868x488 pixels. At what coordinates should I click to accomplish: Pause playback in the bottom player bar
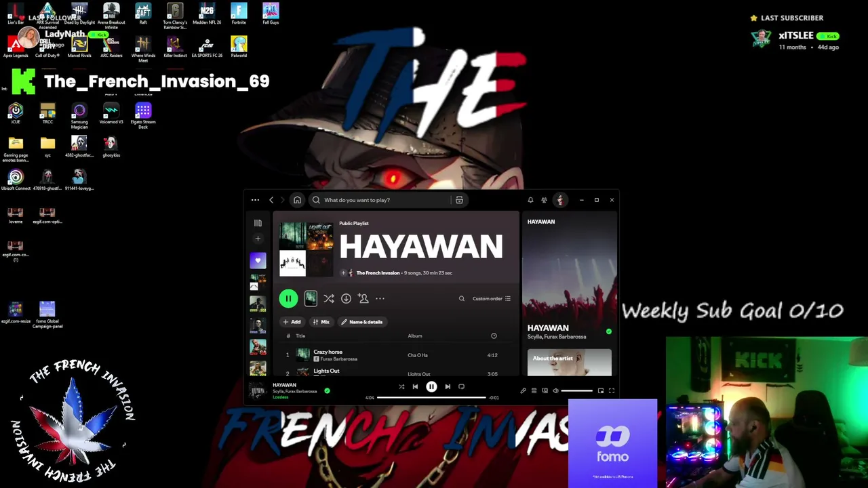[x=431, y=386]
